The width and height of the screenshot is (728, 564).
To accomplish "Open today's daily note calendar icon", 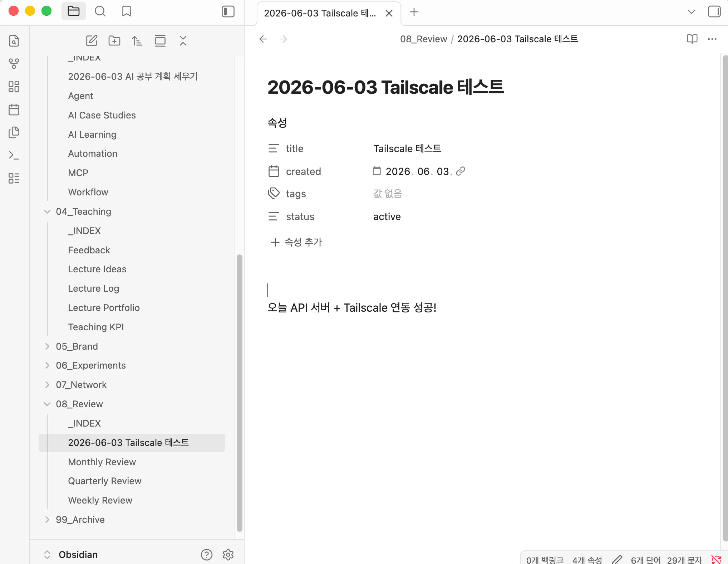I will point(14,110).
